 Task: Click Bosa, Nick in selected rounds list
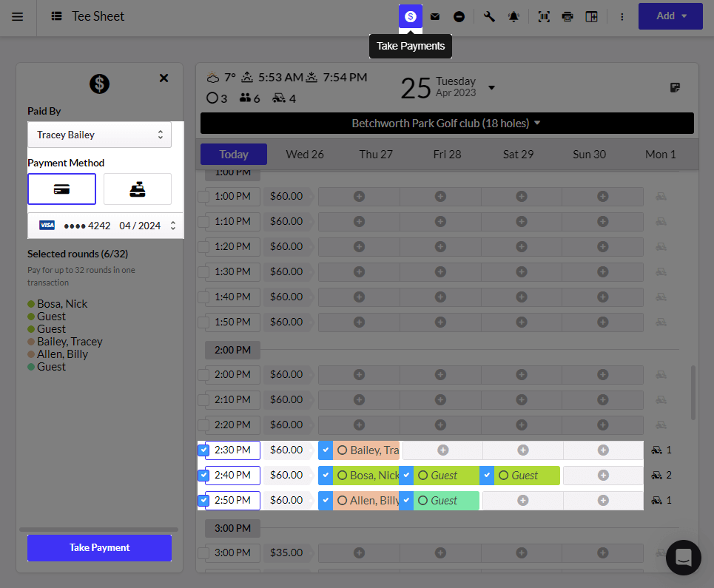[x=62, y=304]
